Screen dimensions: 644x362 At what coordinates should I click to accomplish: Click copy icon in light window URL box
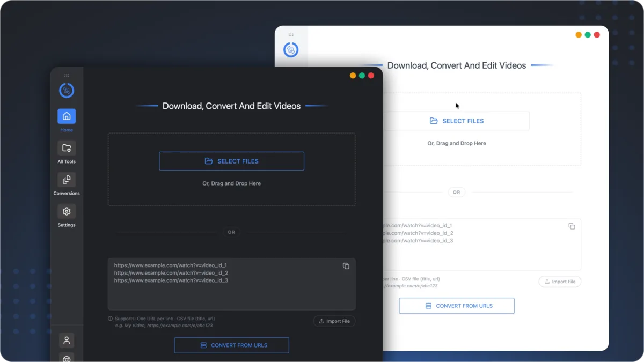click(572, 226)
